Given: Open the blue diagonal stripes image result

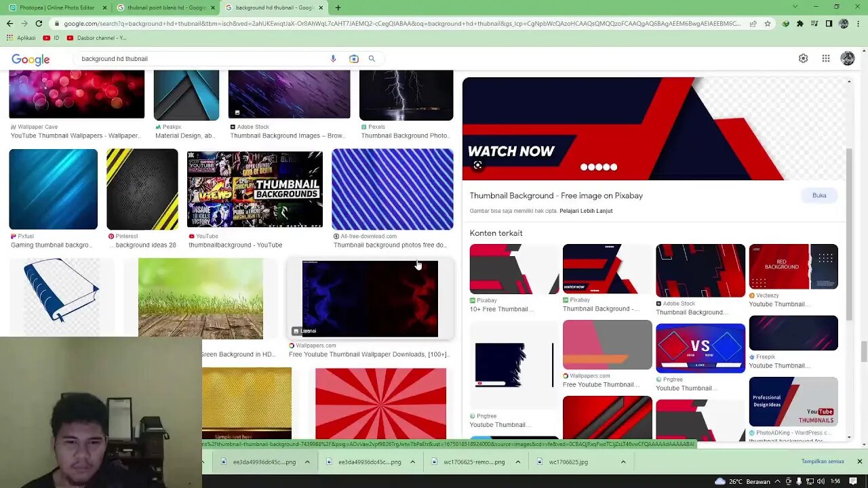Looking at the screenshot, I should tap(393, 189).
